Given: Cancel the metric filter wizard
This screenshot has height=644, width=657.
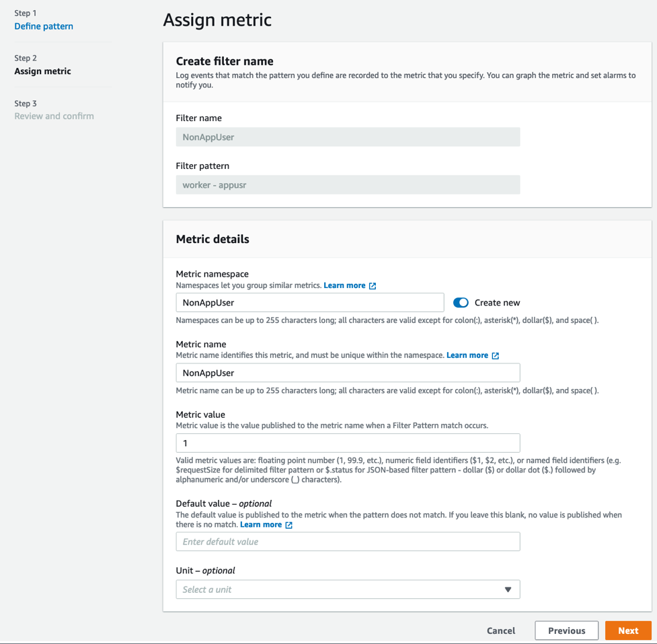Looking at the screenshot, I should coord(501,631).
